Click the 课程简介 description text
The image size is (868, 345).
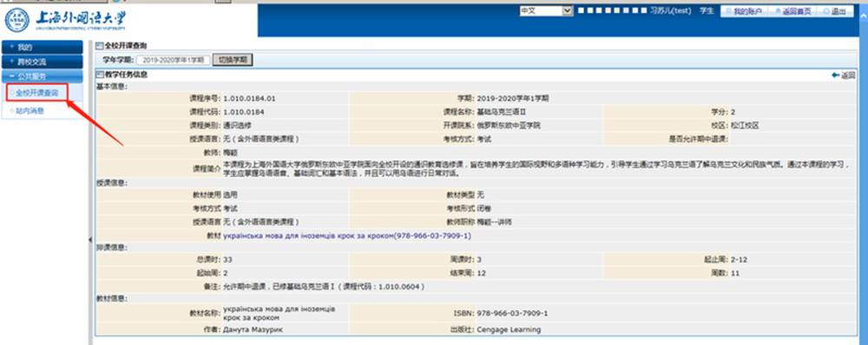536,169
